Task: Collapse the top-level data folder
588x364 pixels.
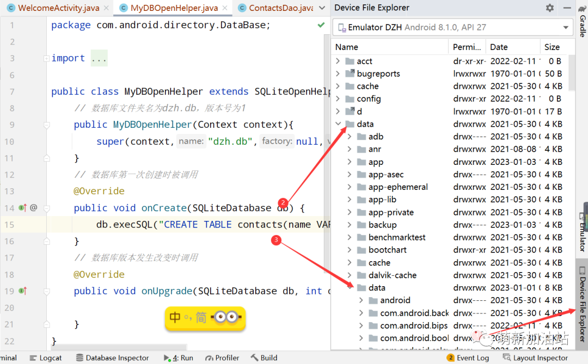Action: click(x=338, y=124)
